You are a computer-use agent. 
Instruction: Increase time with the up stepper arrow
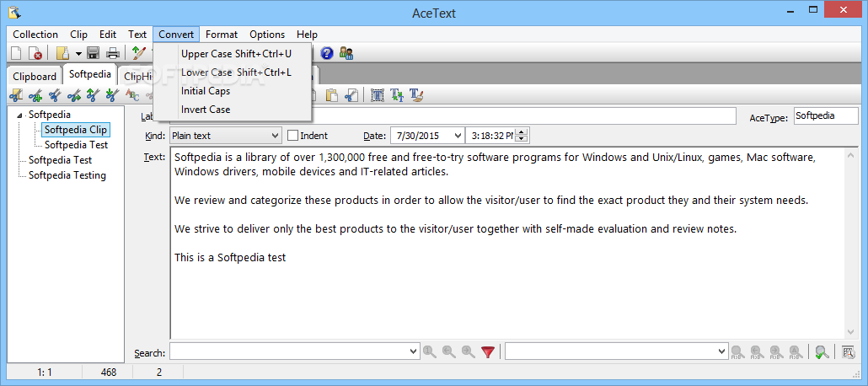click(x=523, y=131)
